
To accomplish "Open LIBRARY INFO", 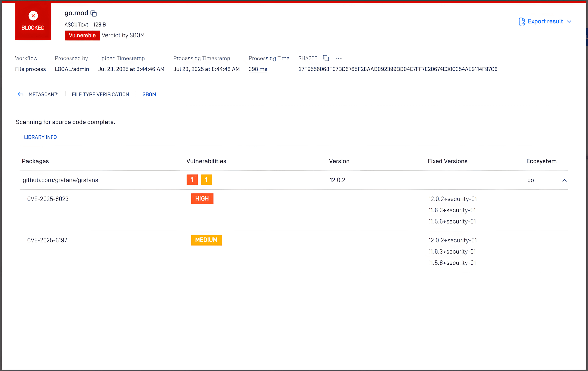I will pos(40,137).
